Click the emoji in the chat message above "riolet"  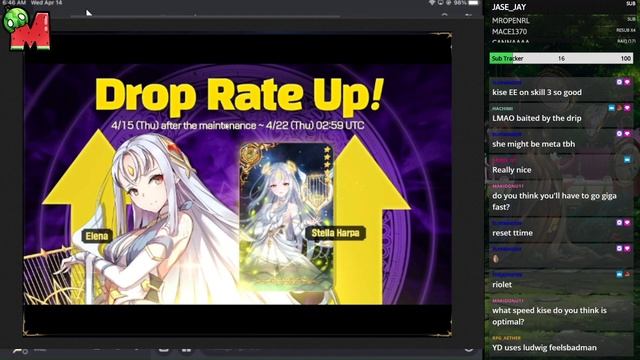pos(496,258)
